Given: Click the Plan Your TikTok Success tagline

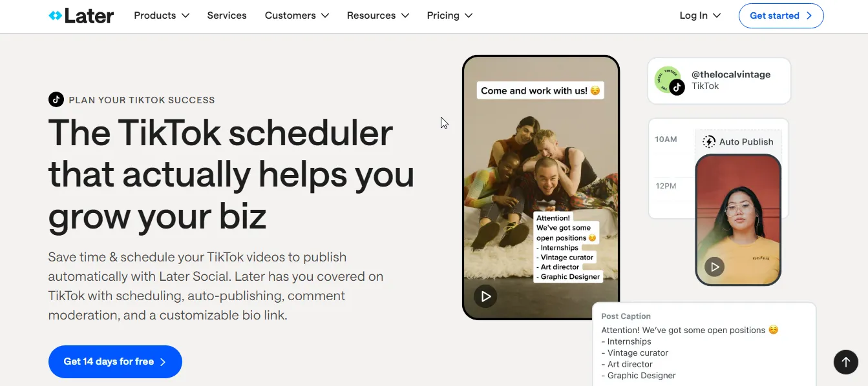Looking at the screenshot, I should point(142,100).
